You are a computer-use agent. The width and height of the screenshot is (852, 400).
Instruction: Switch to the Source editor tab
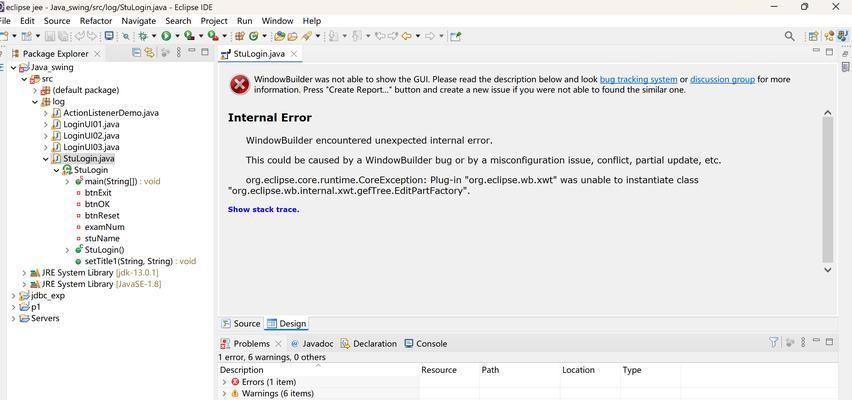241,323
